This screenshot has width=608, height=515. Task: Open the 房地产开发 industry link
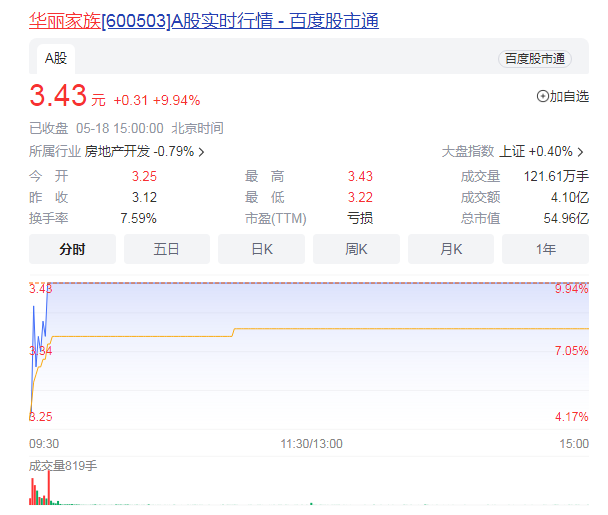(117, 152)
